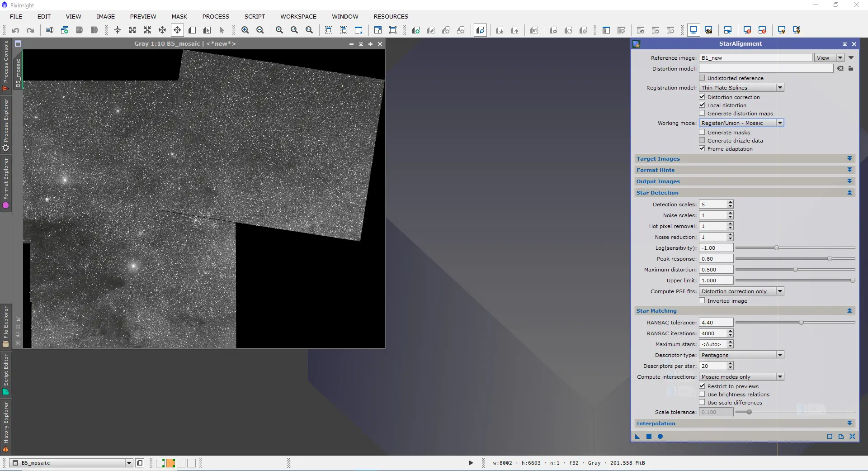Open the B5_mosaic view selector dropdown
868x471 pixels.
click(71, 463)
